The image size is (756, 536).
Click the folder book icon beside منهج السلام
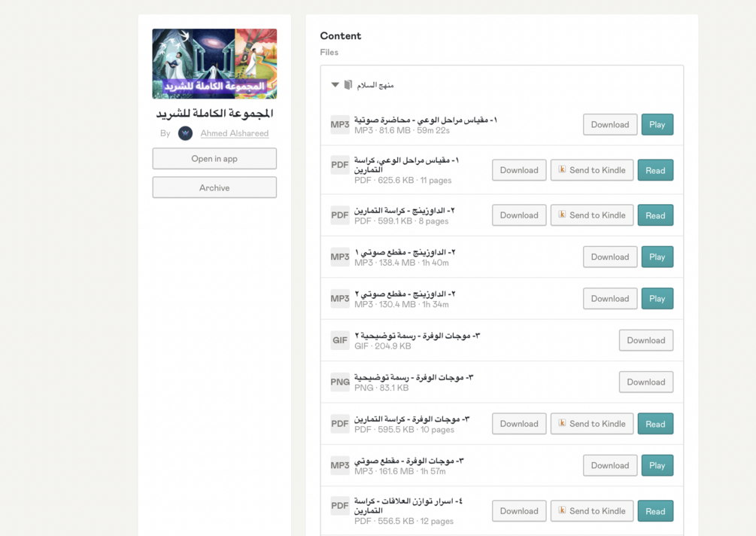point(348,85)
